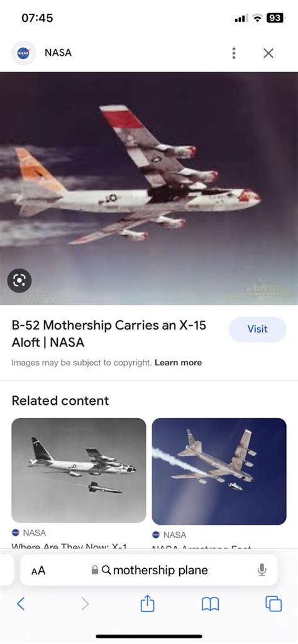Open Safari bookmarks book icon
The height and width of the screenshot is (644, 298).
coord(211,604)
